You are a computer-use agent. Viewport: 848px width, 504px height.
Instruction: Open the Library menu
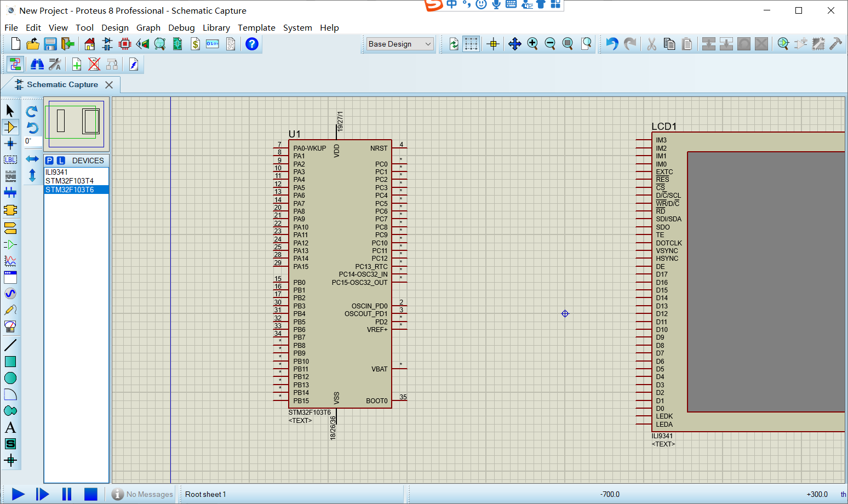pyautogui.click(x=216, y=27)
